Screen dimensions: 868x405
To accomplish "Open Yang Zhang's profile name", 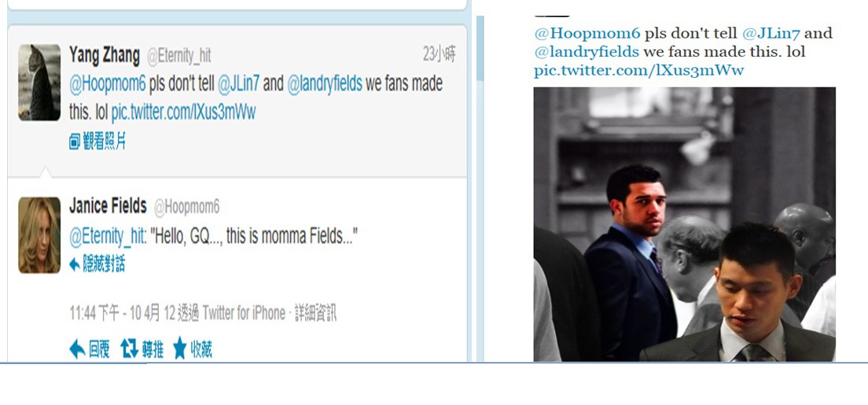I will point(105,55).
